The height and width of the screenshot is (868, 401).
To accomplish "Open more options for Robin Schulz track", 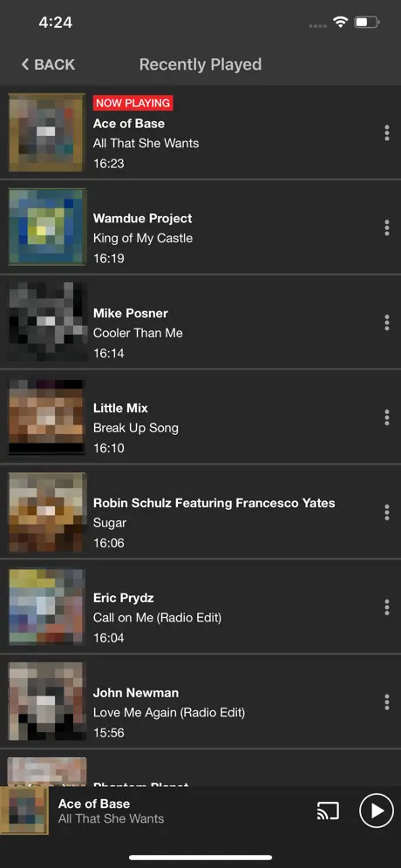I will point(386,512).
